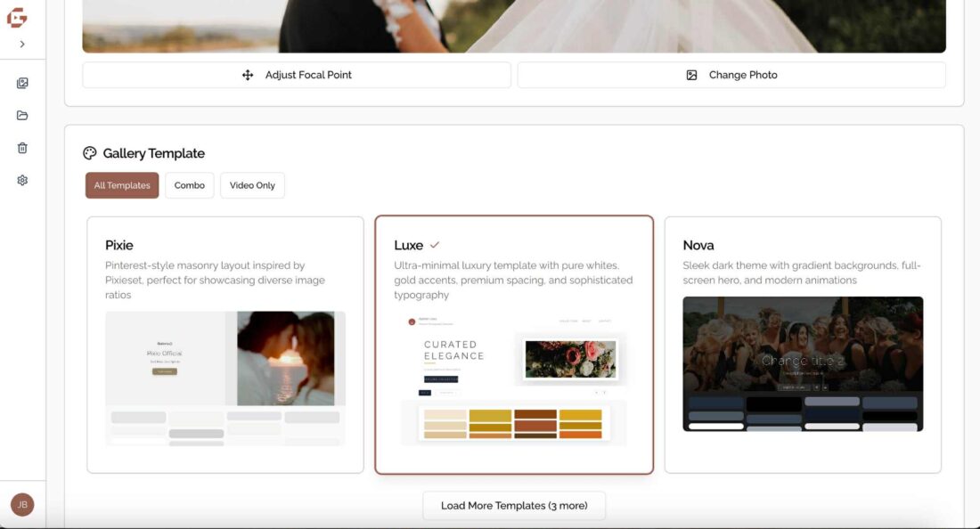This screenshot has height=529, width=980.
Task: Click the app logo in sidebar
Action: [x=17, y=18]
